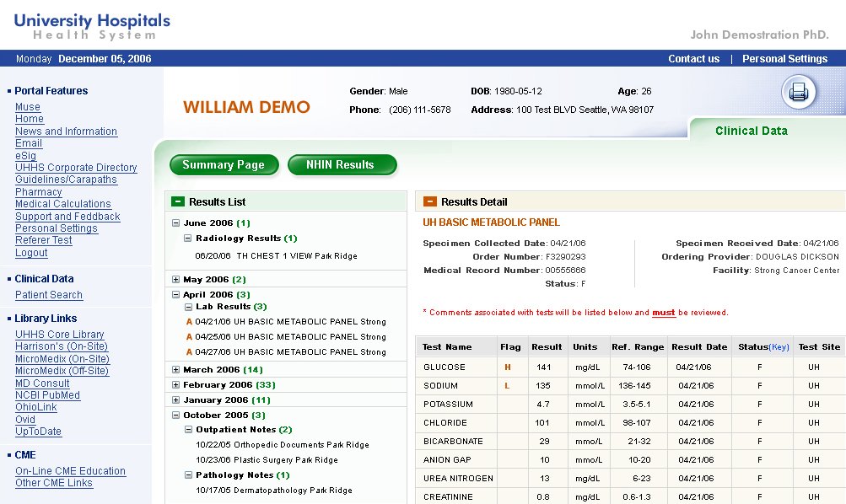Viewport: 846px width, 504px height.
Task: Open Other CME Links
Action: (x=53, y=483)
